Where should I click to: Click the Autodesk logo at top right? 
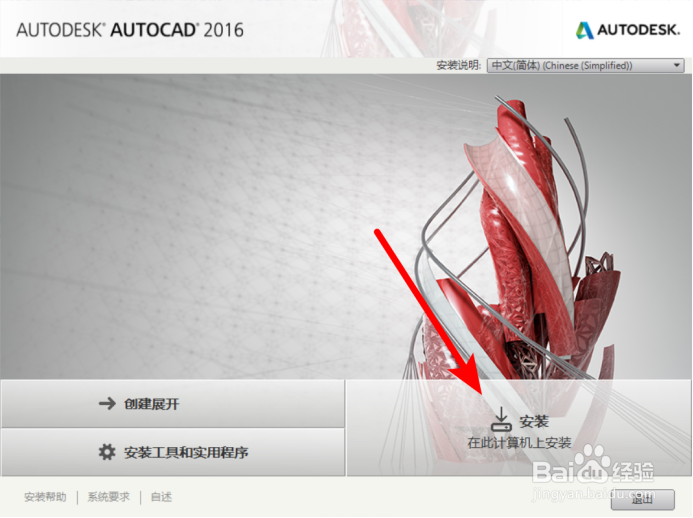[628, 30]
